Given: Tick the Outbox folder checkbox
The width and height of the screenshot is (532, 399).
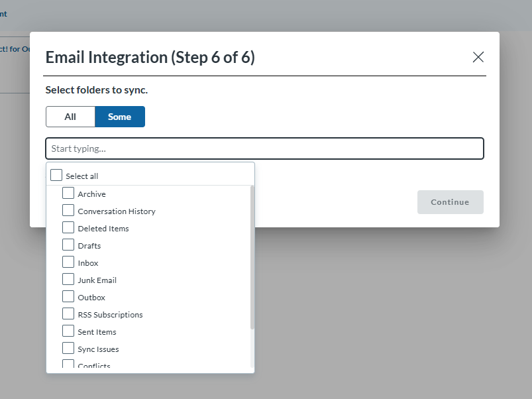Looking at the screenshot, I should 68,297.
